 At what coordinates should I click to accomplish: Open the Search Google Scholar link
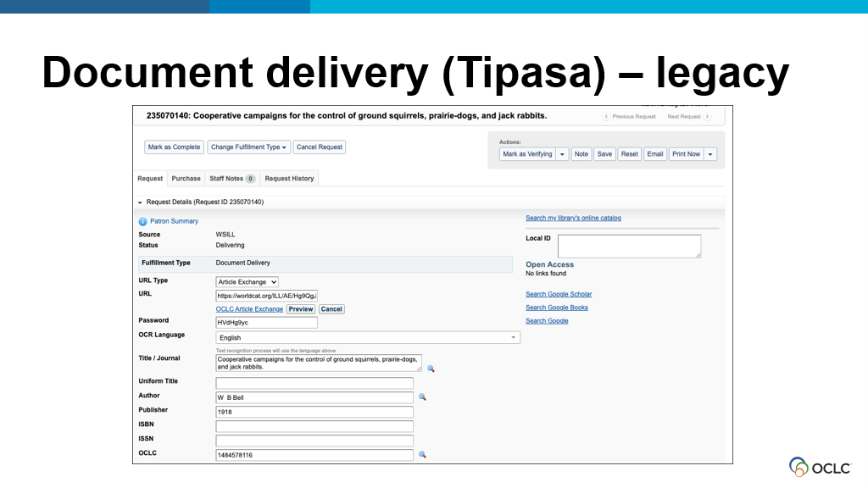[559, 294]
